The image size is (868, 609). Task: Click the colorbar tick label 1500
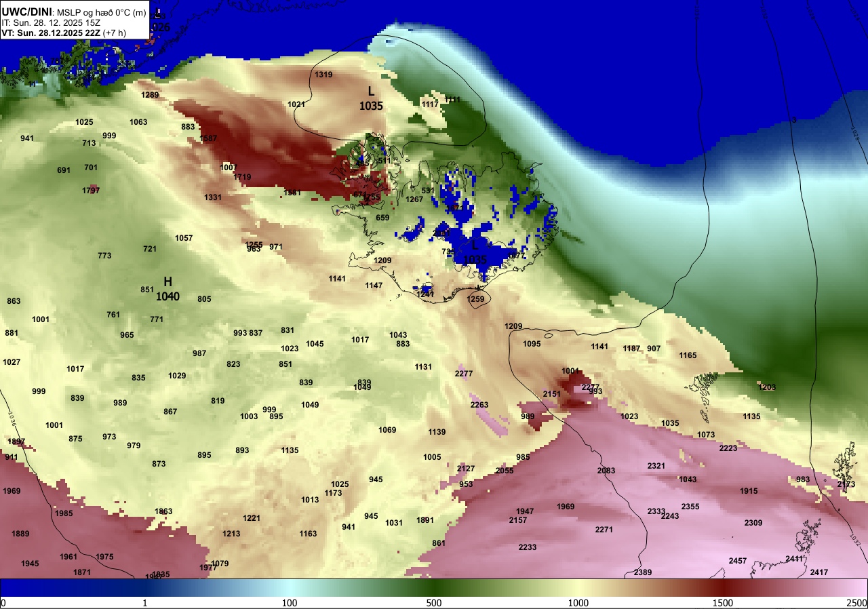pyautogui.click(x=723, y=603)
